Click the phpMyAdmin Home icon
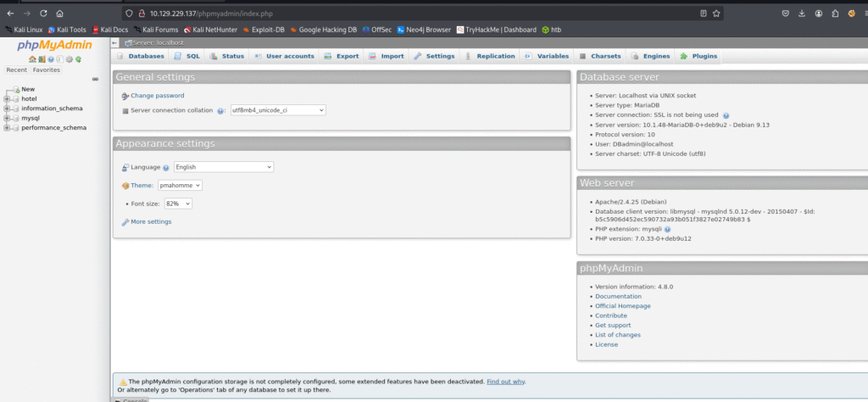This screenshot has height=402, width=868. click(x=33, y=59)
